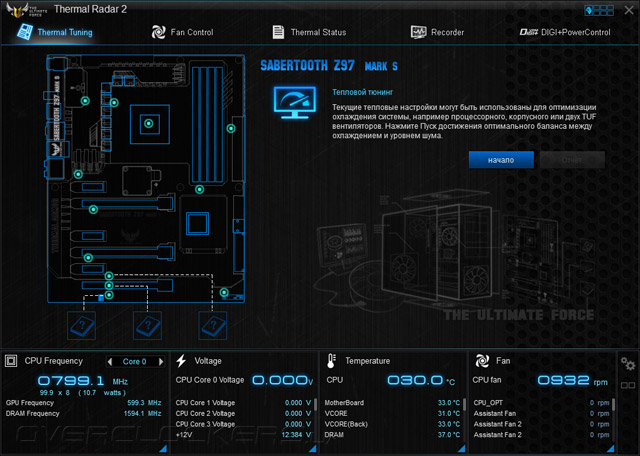Viewport: 640px width, 456px height.
Task: Switch to the Recorder tab
Action: coord(437,32)
